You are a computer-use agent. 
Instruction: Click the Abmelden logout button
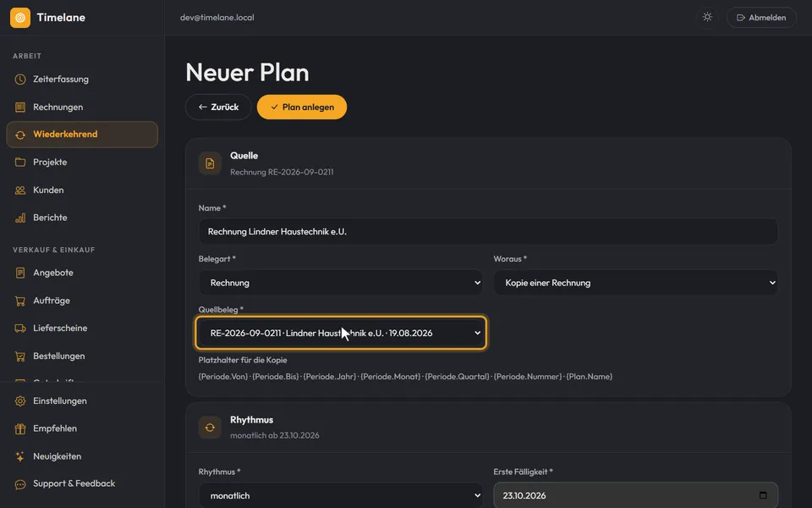click(x=761, y=18)
